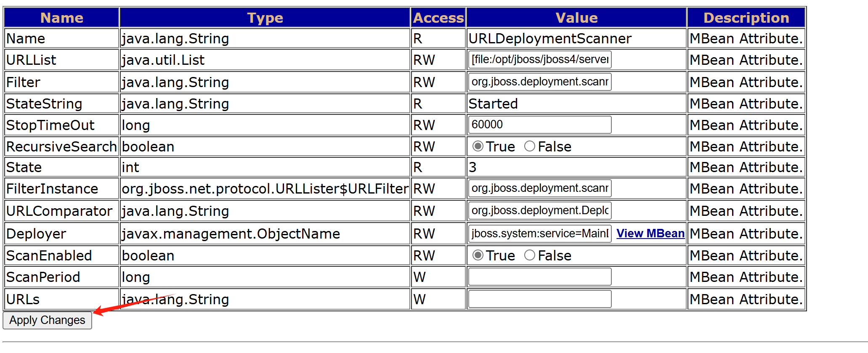Click the StopTimeOut field showing 60000
This screenshot has width=868, height=353.
(x=540, y=125)
